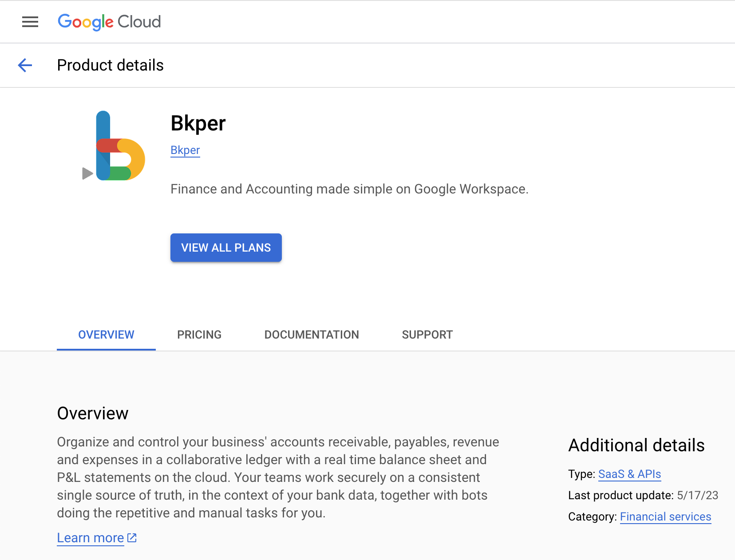Click the Bkper title heading
735x560 pixels.
click(198, 123)
